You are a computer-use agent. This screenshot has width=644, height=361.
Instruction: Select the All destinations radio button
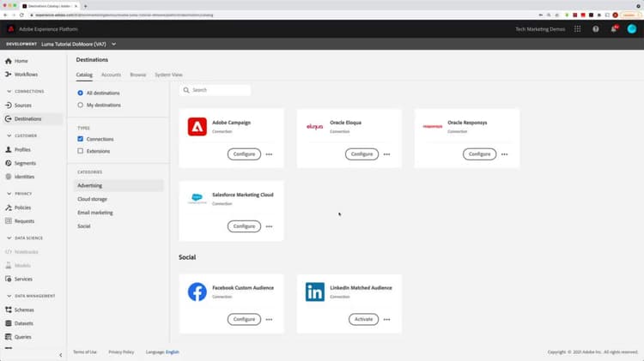point(80,93)
